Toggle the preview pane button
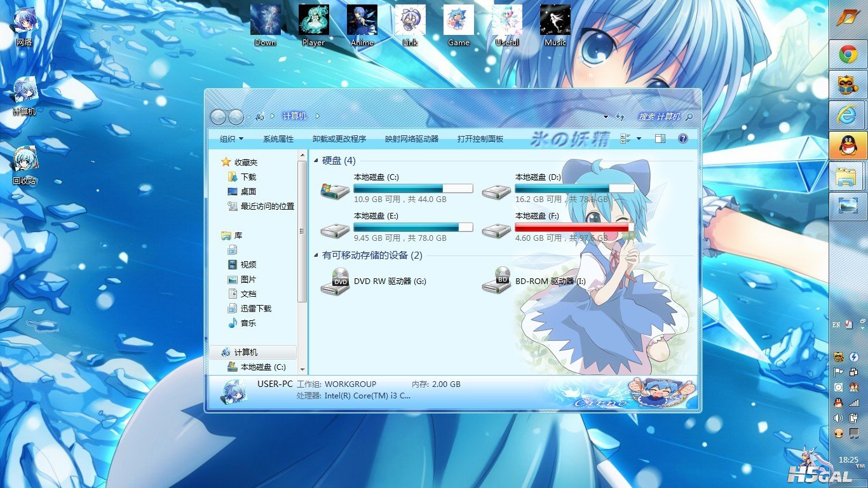The image size is (868, 488). click(660, 139)
